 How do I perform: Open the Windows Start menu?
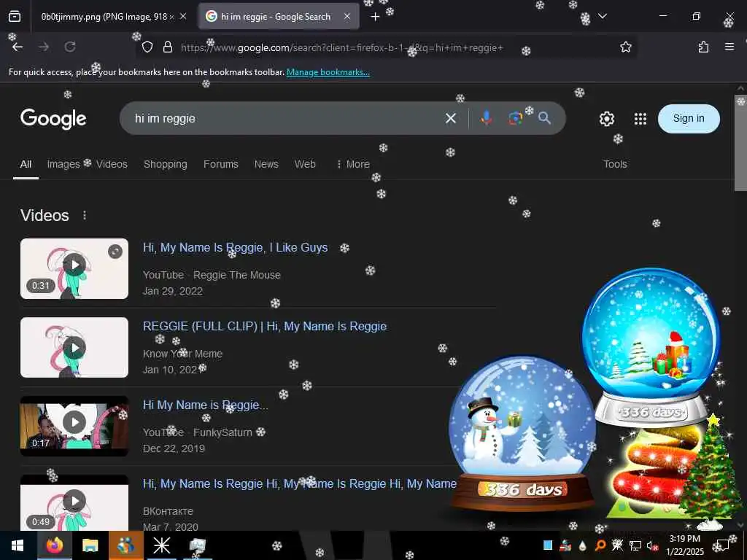coord(18,545)
